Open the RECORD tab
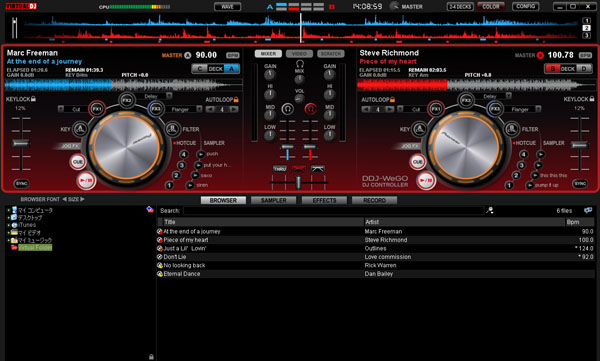 coord(374,200)
